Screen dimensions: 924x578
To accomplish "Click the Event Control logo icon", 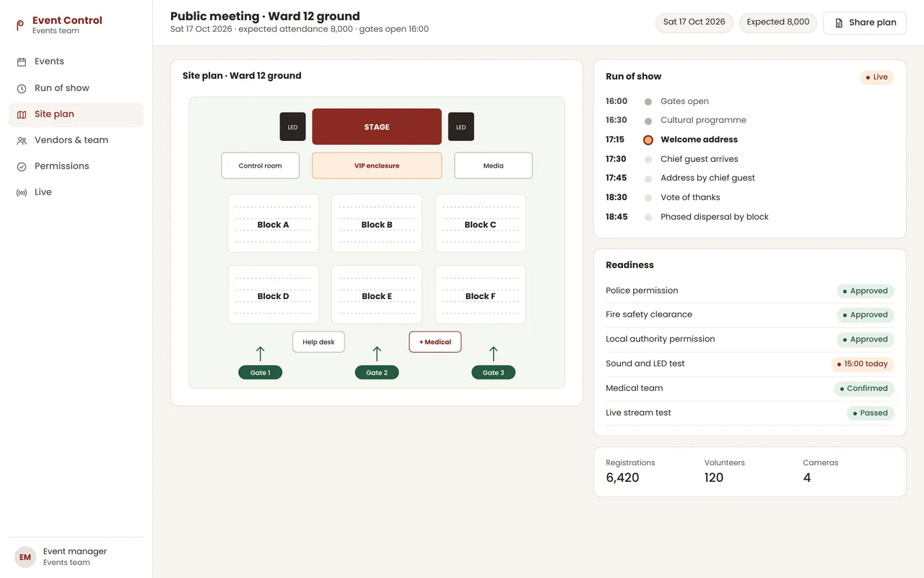I will tap(20, 25).
